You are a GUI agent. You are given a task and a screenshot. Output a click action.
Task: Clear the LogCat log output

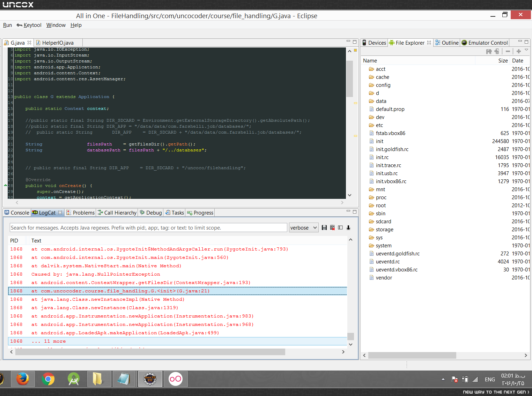[x=332, y=227]
